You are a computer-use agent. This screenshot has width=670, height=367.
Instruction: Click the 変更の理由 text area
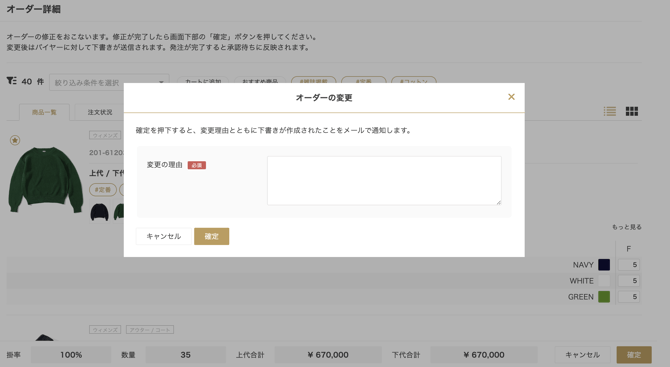coord(384,181)
